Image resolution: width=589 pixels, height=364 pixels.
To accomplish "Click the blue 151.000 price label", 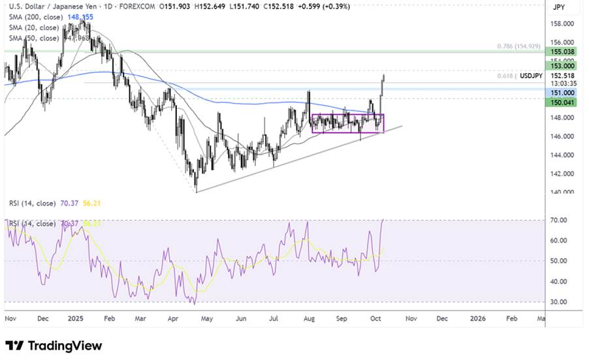I will point(562,93).
